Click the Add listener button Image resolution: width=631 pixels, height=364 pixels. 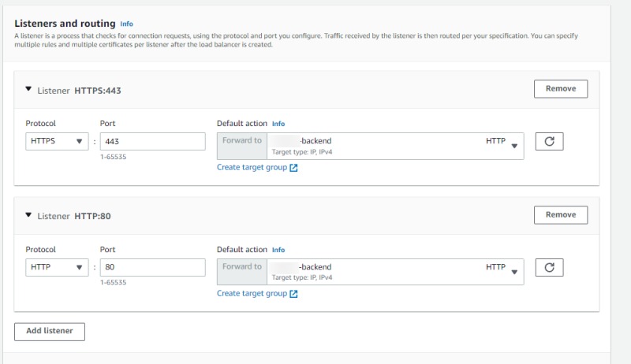tap(50, 331)
